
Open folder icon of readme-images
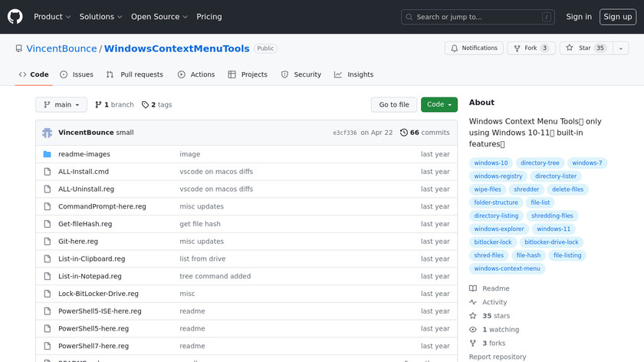pyautogui.click(x=48, y=154)
